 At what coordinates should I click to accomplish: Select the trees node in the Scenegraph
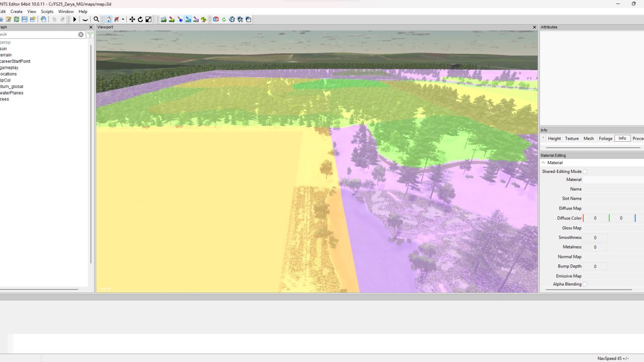[x=4, y=99]
